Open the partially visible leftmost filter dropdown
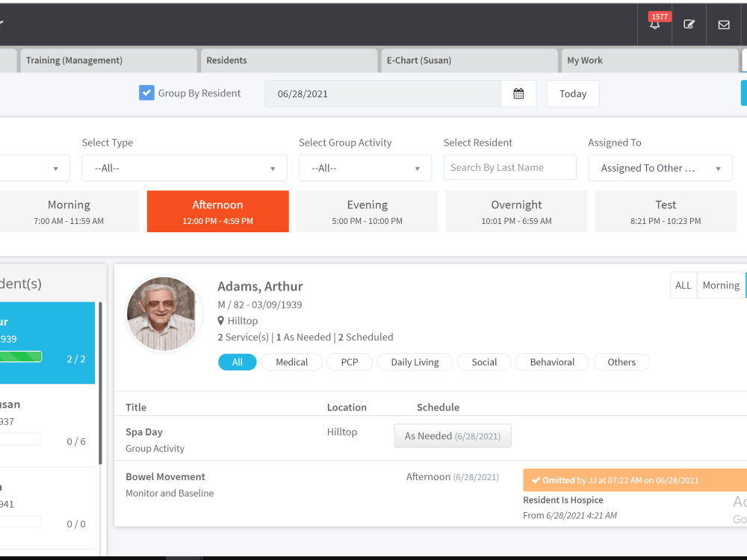Viewport: 747px width, 560px height. [35, 168]
